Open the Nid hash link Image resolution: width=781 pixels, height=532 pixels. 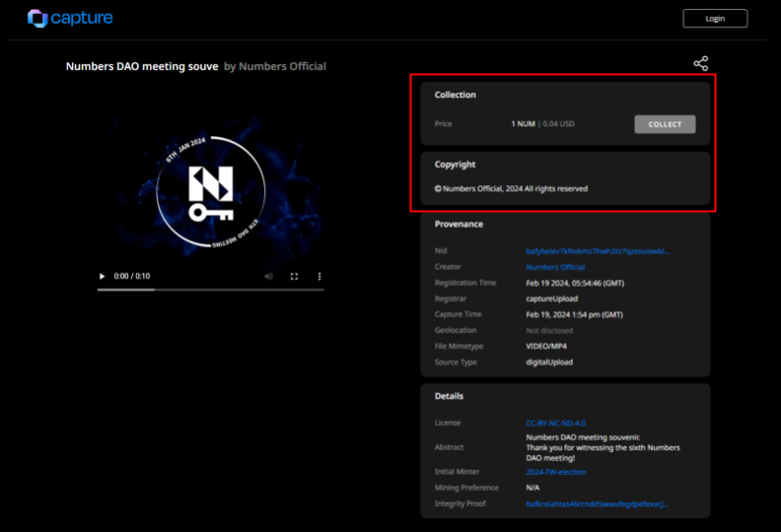tap(598, 251)
